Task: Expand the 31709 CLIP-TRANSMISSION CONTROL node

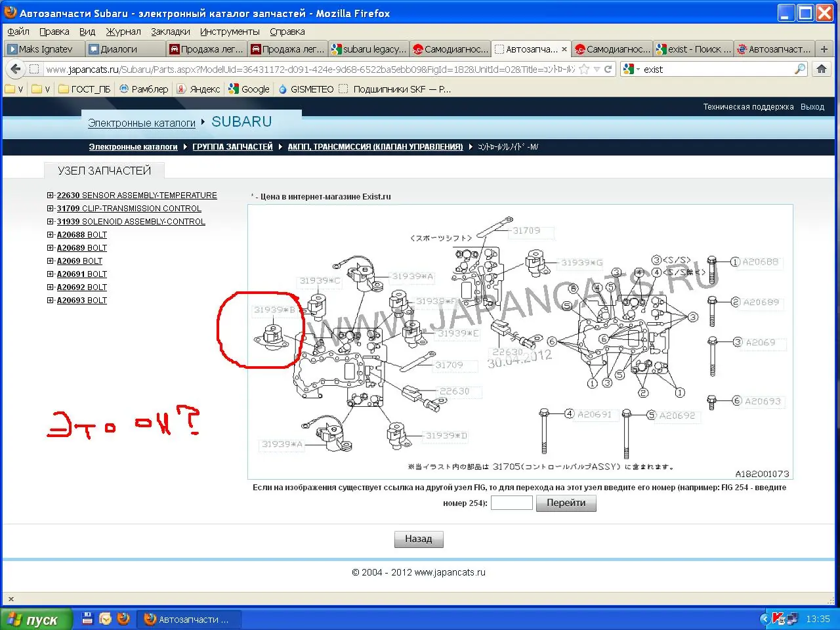Action: coord(51,209)
